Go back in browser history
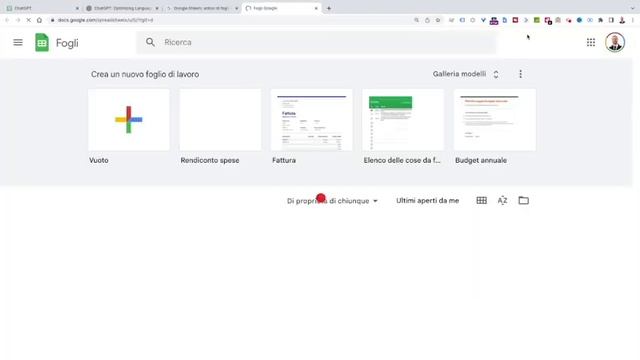 7,20
